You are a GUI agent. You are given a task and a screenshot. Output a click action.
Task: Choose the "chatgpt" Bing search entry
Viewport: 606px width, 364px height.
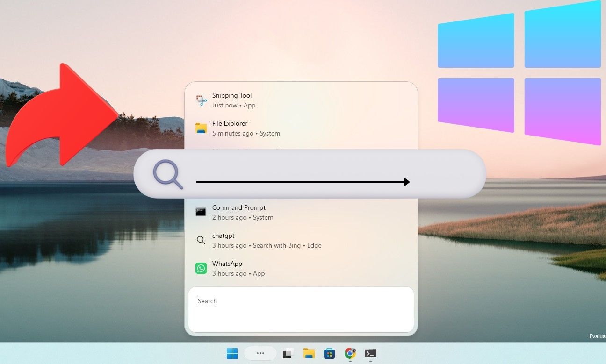(x=301, y=240)
